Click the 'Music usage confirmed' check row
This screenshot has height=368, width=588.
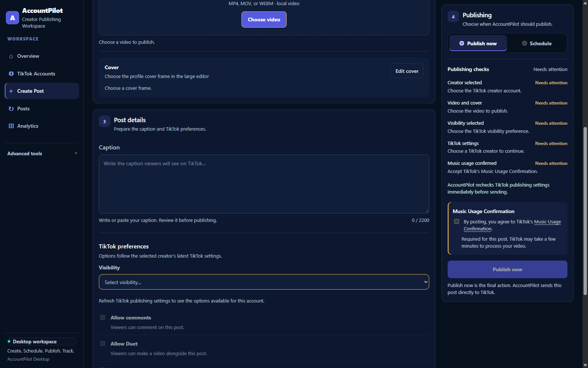point(507,167)
